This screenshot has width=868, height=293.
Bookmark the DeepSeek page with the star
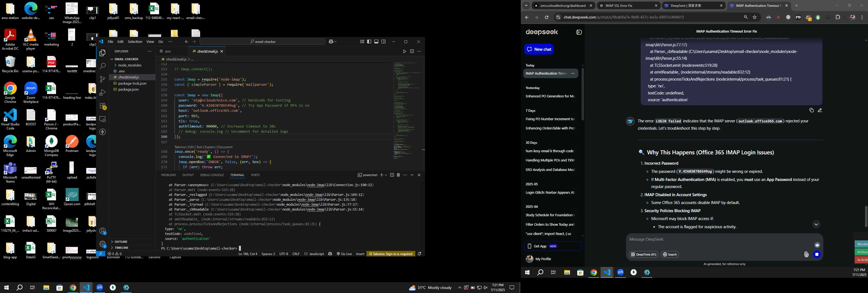(755, 17)
